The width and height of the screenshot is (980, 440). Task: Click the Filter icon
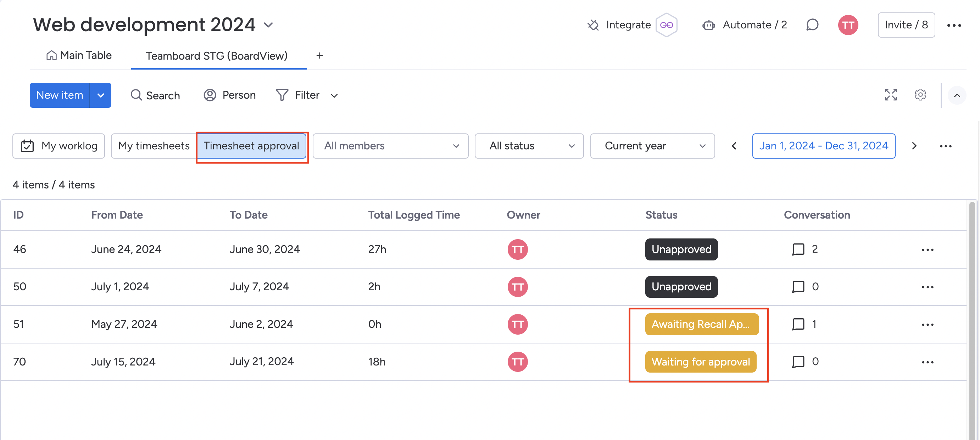pyautogui.click(x=282, y=95)
